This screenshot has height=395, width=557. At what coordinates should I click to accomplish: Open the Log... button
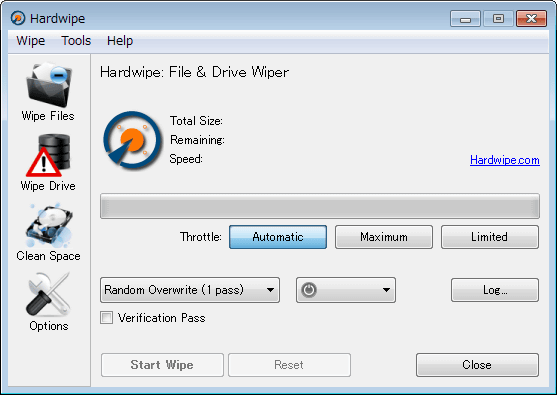[495, 290]
